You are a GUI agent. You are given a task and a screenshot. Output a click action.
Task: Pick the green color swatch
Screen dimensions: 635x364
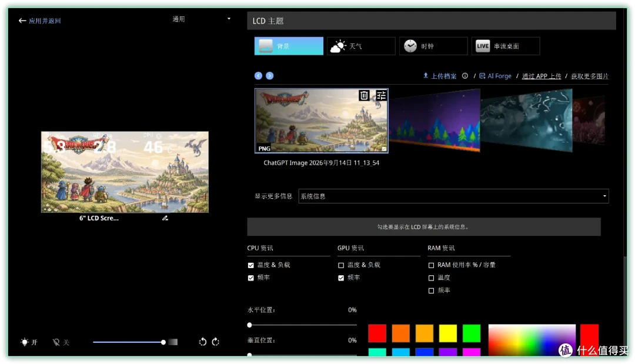tap(472, 333)
